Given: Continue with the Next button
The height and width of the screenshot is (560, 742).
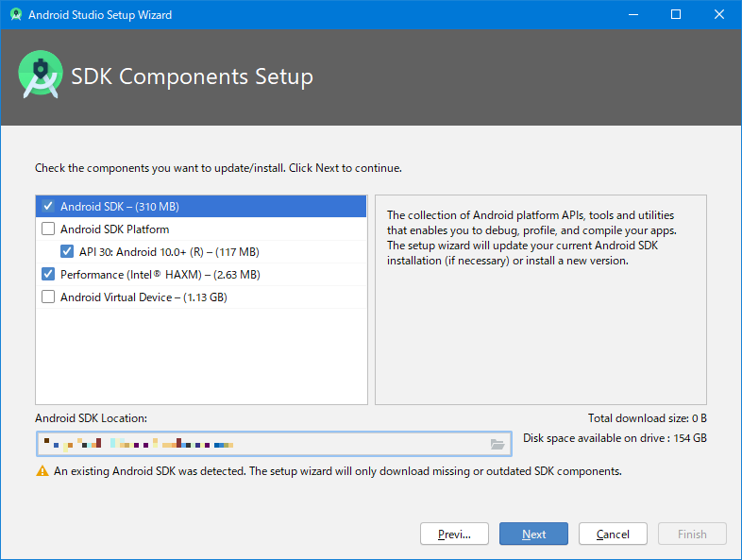Looking at the screenshot, I should (533, 534).
